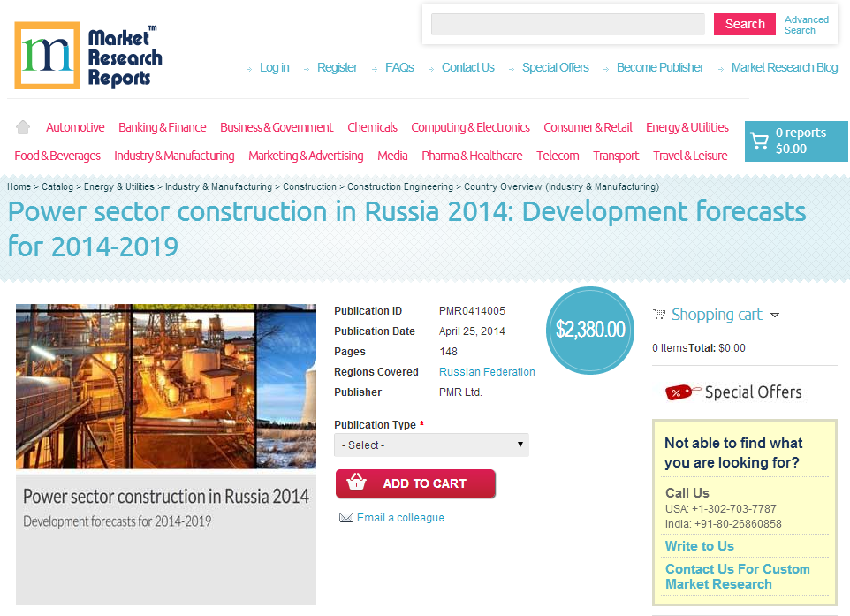Click the India phone number +91-80-26860858

point(738,524)
